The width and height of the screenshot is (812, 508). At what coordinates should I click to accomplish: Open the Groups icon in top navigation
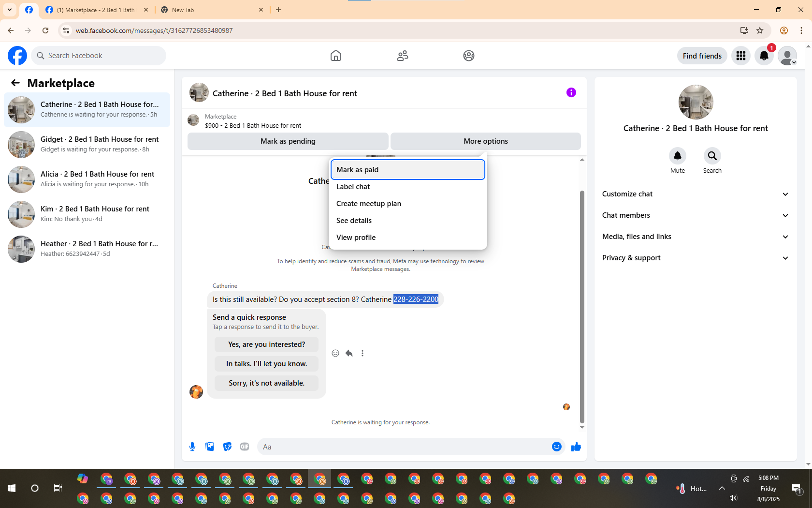469,56
